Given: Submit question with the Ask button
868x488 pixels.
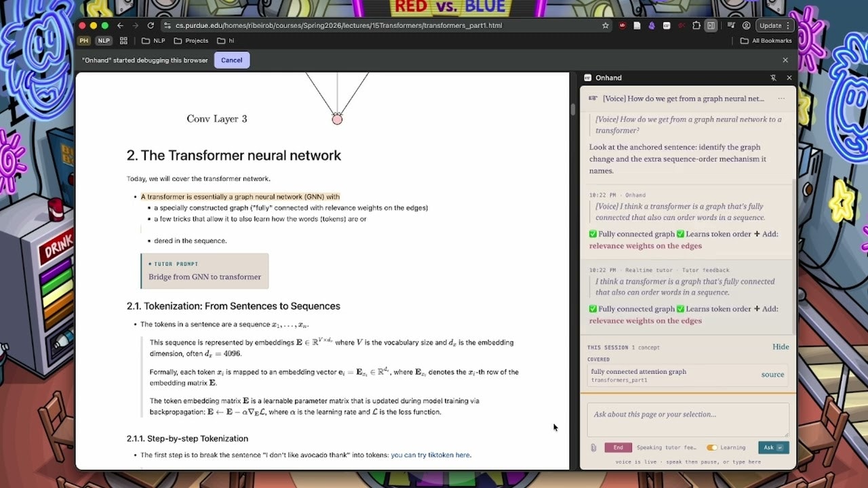Looking at the screenshot, I should (x=773, y=447).
